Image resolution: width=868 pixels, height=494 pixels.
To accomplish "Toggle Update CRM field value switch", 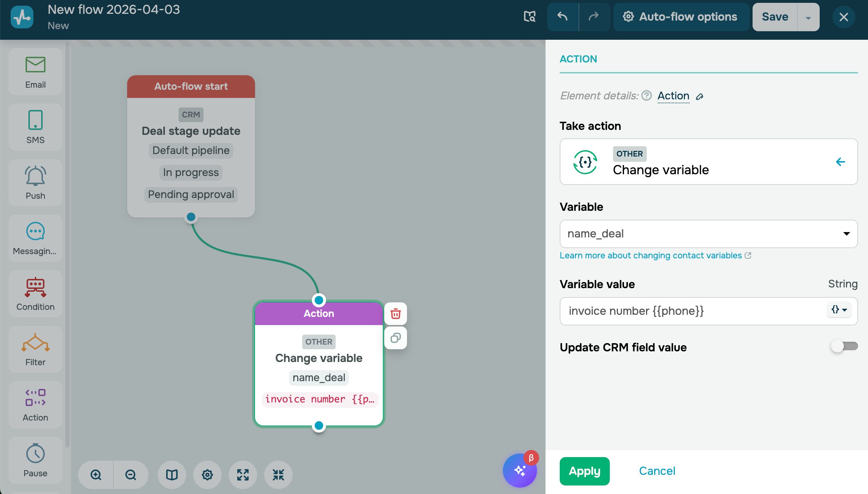I will click(x=844, y=346).
